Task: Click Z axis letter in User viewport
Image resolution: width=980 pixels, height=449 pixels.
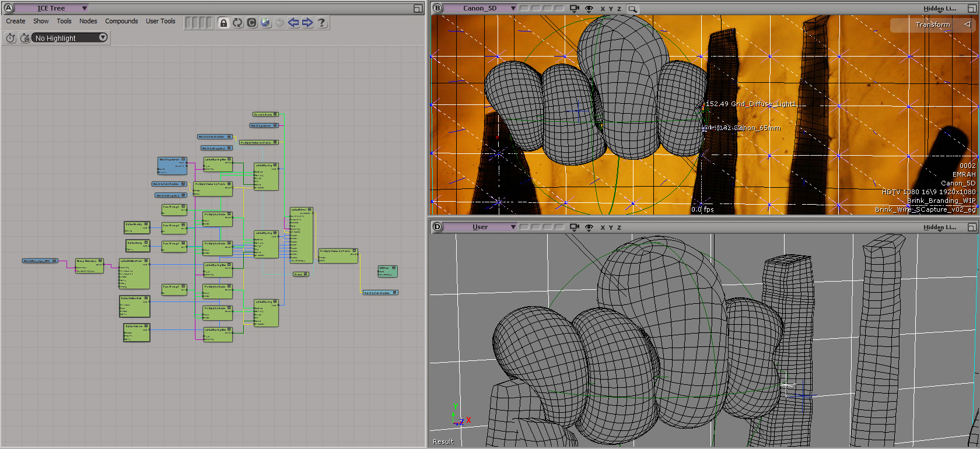Action: click(x=619, y=227)
